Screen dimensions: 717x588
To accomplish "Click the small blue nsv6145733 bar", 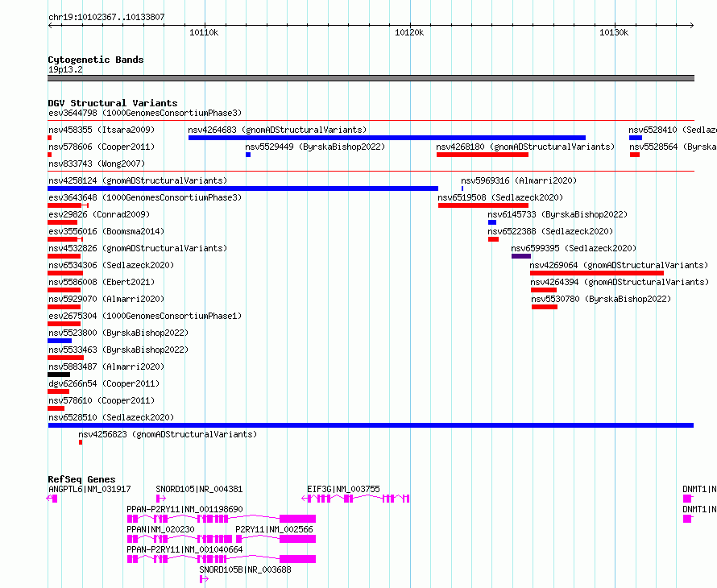I will click(x=492, y=222).
